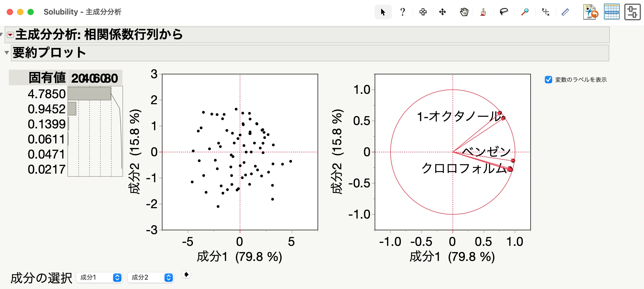644x289 pixels.
Task: Click the 4.7850 eigenvalue bar
Action: point(89,94)
